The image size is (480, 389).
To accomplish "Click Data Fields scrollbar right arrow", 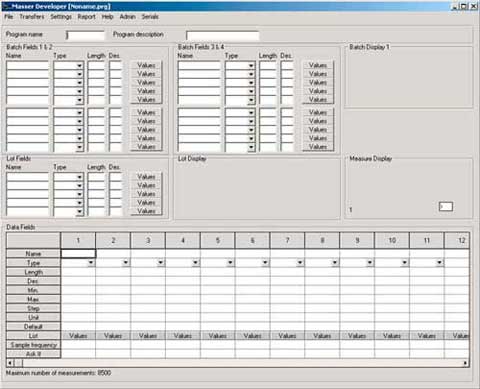I will (x=465, y=363).
